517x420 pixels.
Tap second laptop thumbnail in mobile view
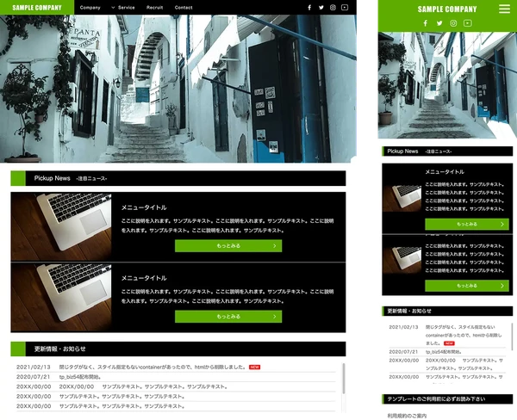click(x=402, y=260)
